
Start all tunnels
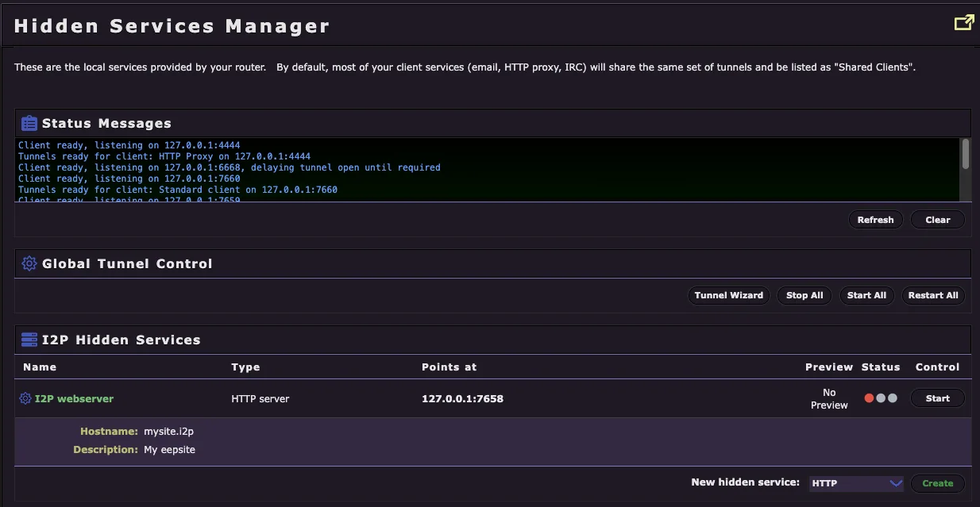[x=866, y=295]
